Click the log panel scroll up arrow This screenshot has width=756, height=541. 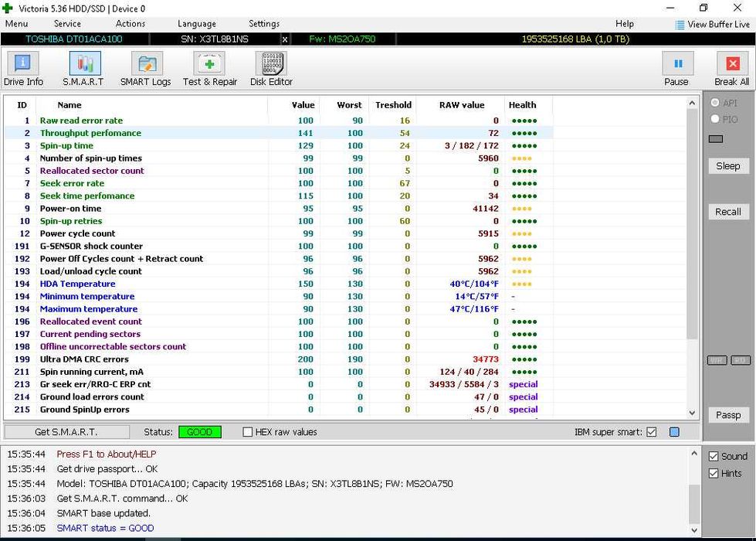(x=693, y=453)
